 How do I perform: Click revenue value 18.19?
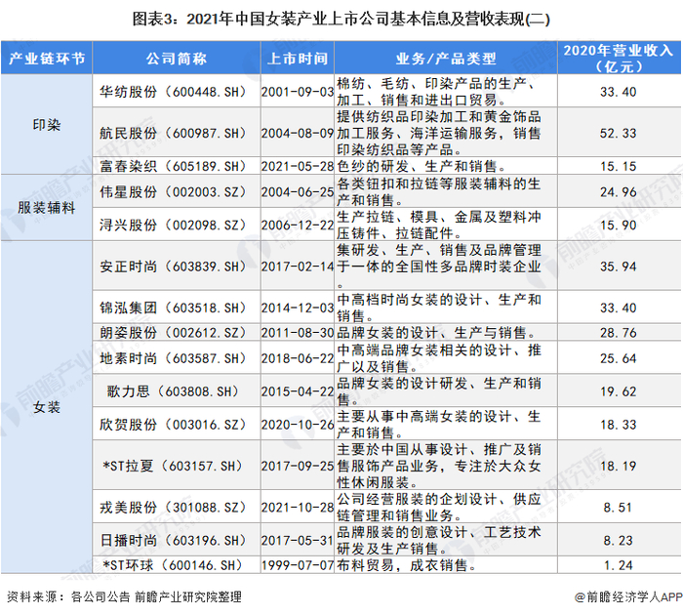coord(618,466)
